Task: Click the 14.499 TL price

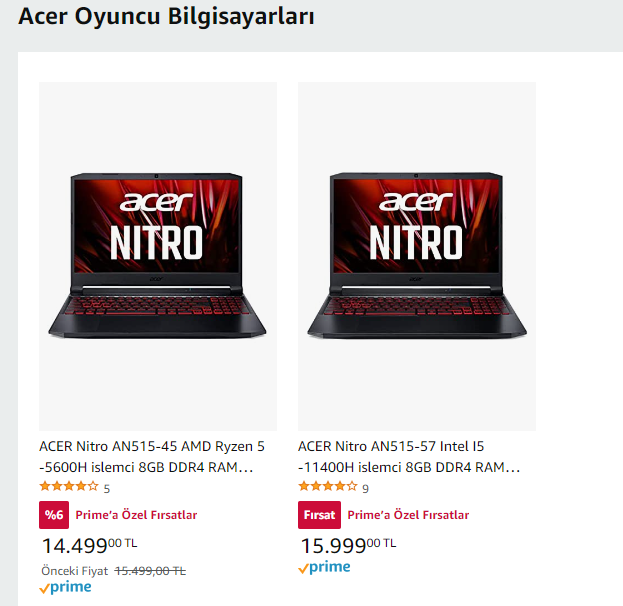Action: 89,545
